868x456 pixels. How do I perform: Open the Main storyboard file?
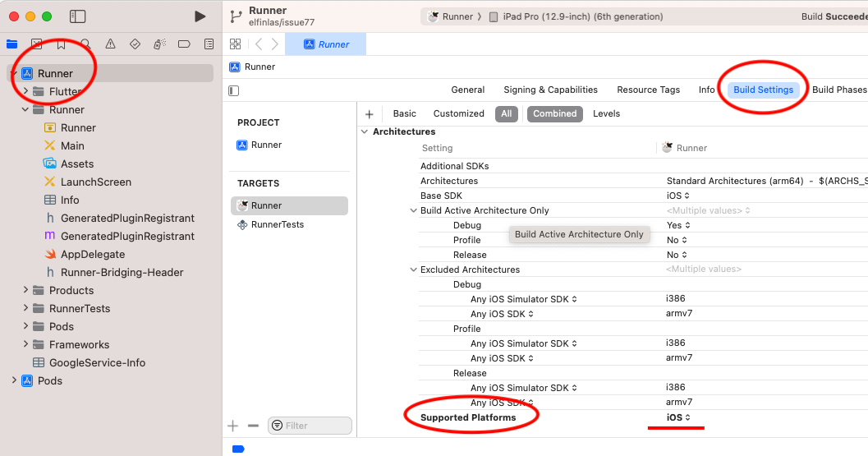[x=64, y=145]
